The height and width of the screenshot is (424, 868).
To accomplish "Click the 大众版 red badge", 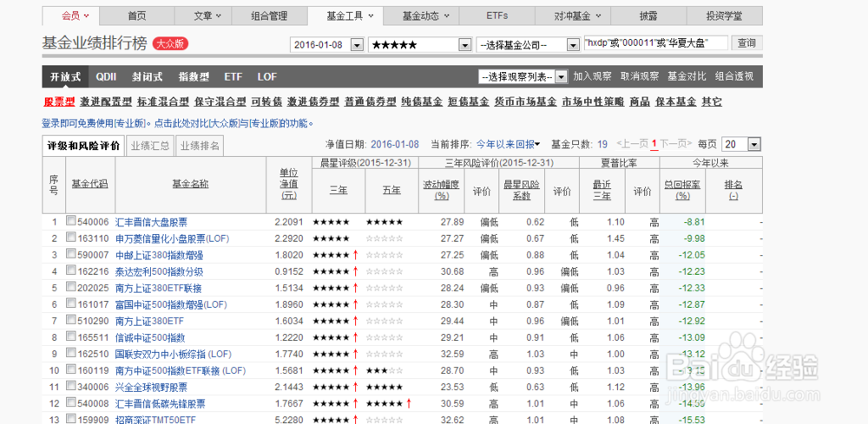I will tap(170, 44).
